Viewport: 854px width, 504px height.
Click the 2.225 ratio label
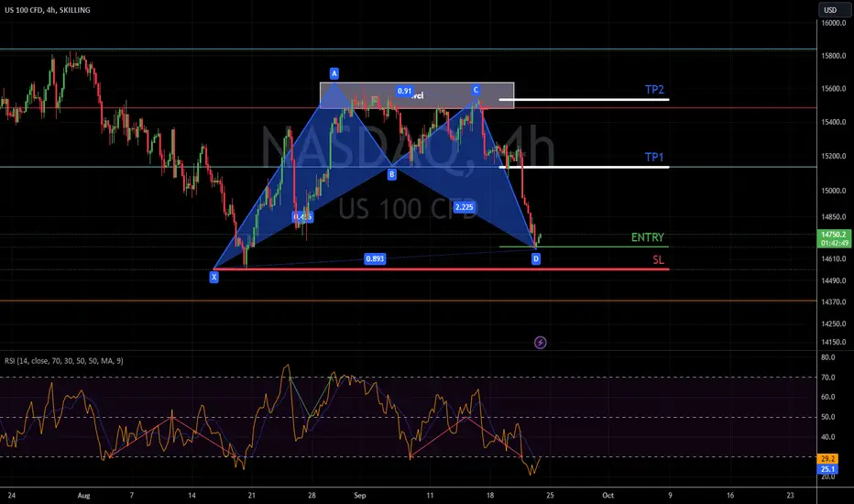click(464, 207)
